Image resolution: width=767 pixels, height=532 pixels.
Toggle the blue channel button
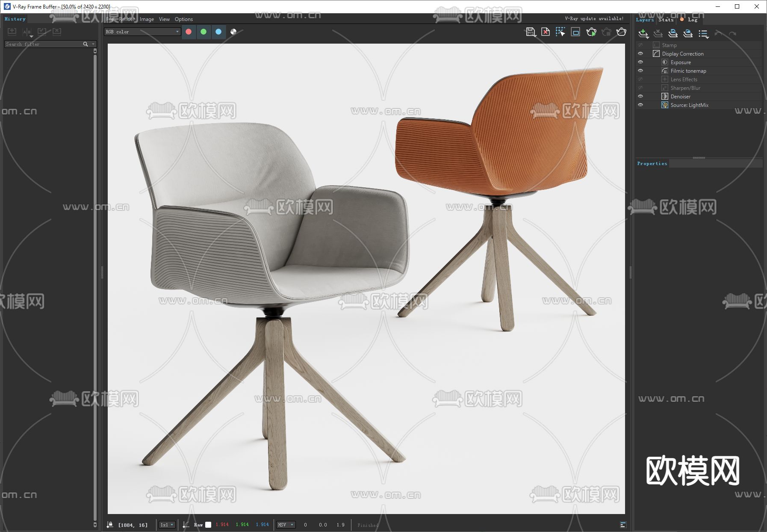coord(218,32)
